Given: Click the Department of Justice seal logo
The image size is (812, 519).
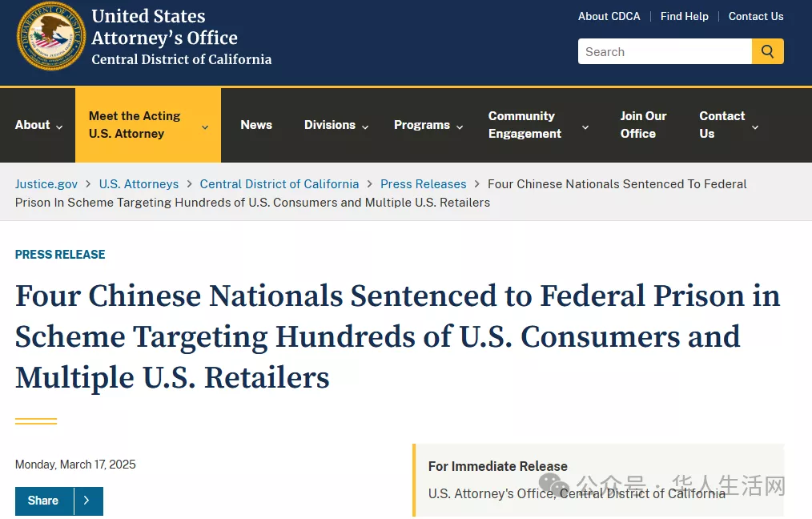Looking at the screenshot, I should [x=51, y=36].
